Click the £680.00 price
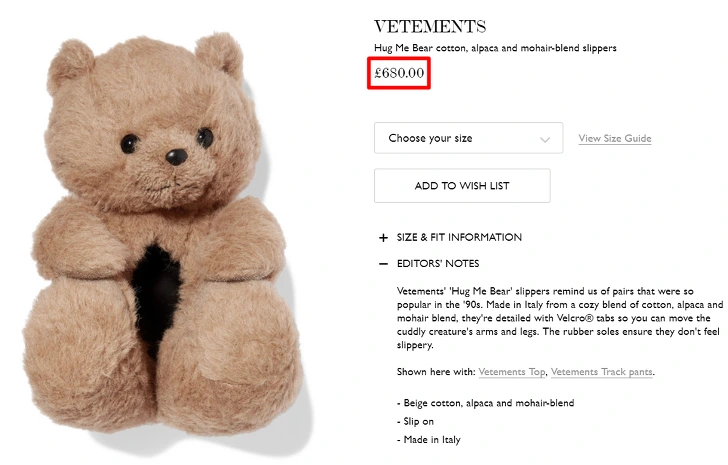 tap(399, 73)
